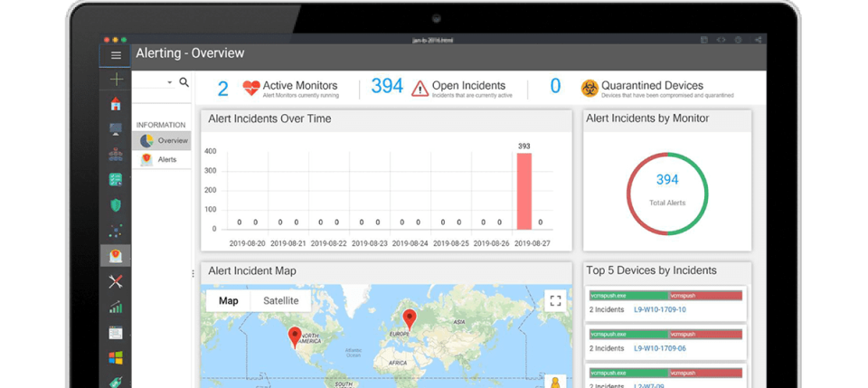This screenshot has width=868, height=388.
Task: Open the Home house icon in sidebar
Action: pos(115,104)
